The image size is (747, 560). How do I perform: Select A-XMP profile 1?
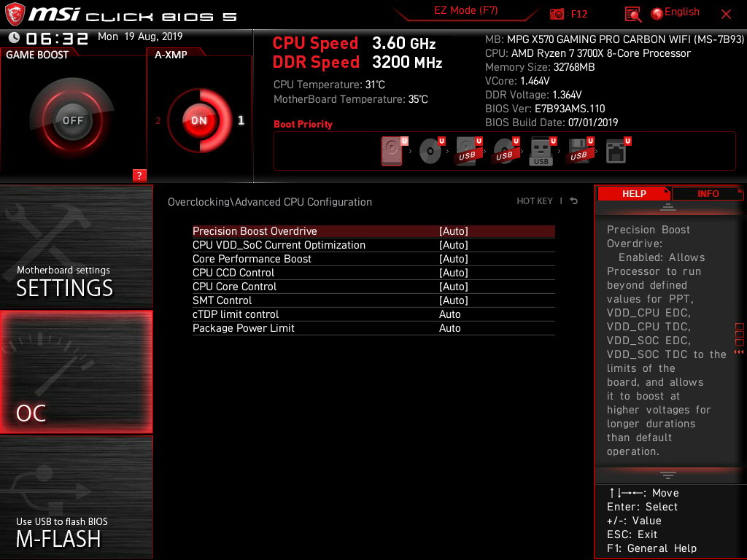241,120
